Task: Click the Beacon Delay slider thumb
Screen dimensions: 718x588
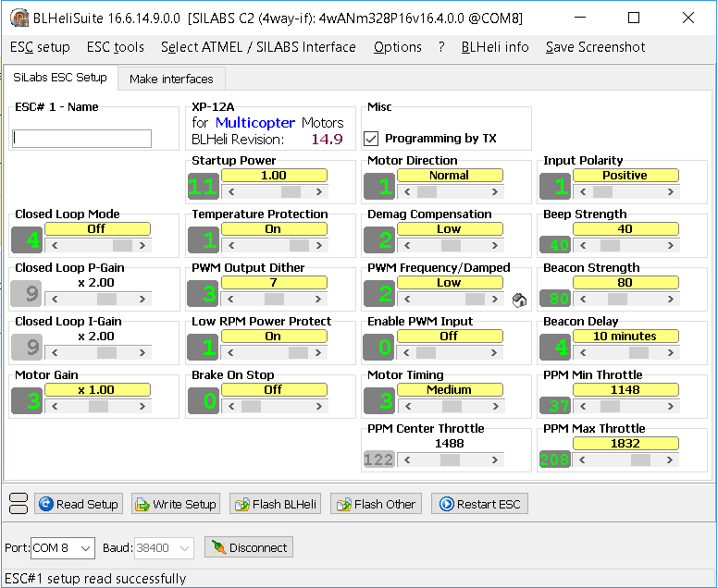Action: coord(638,353)
